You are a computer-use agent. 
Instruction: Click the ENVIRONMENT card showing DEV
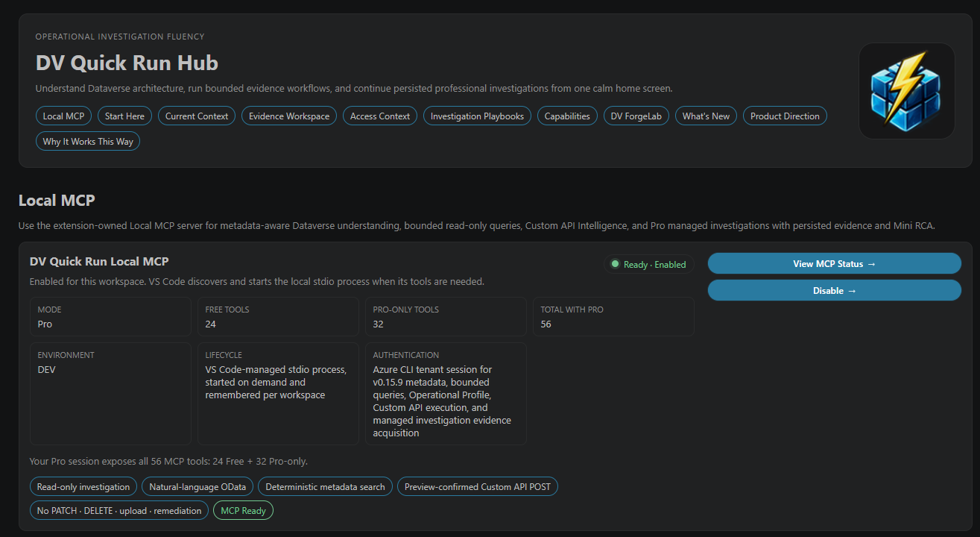110,394
